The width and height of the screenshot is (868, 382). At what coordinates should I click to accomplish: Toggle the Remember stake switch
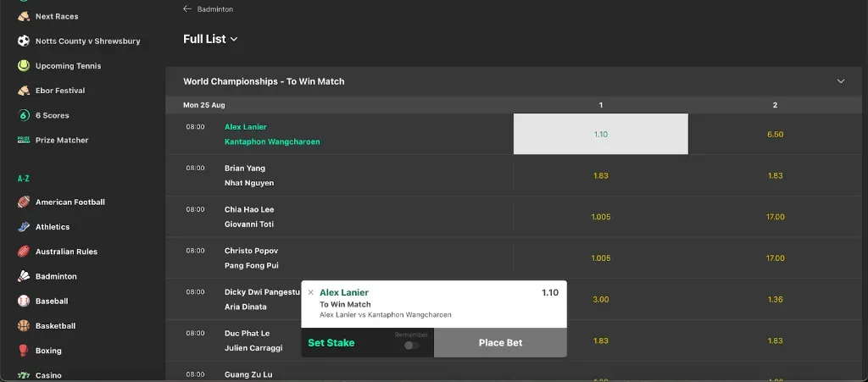(411, 345)
